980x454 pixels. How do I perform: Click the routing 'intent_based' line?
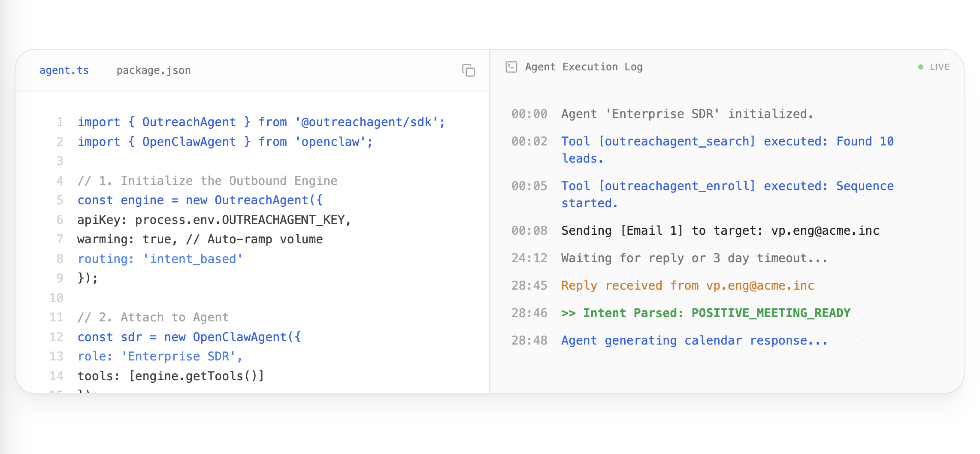pos(160,259)
